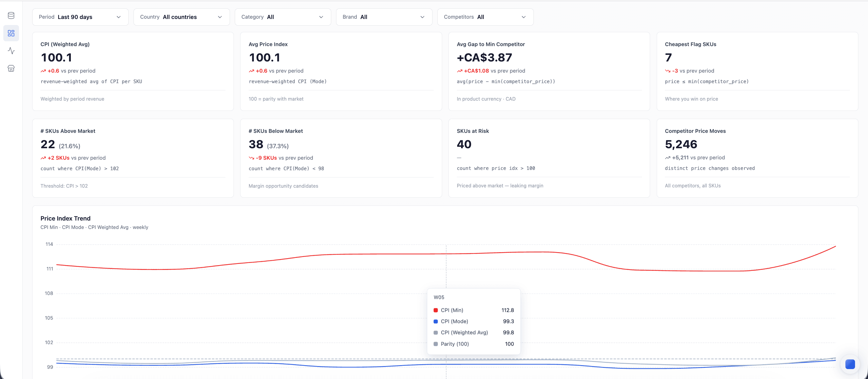The height and width of the screenshot is (379, 868).
Task: Click gray CPI (Weighted Avg) swatch in tooltip
Action: point(436,333)
